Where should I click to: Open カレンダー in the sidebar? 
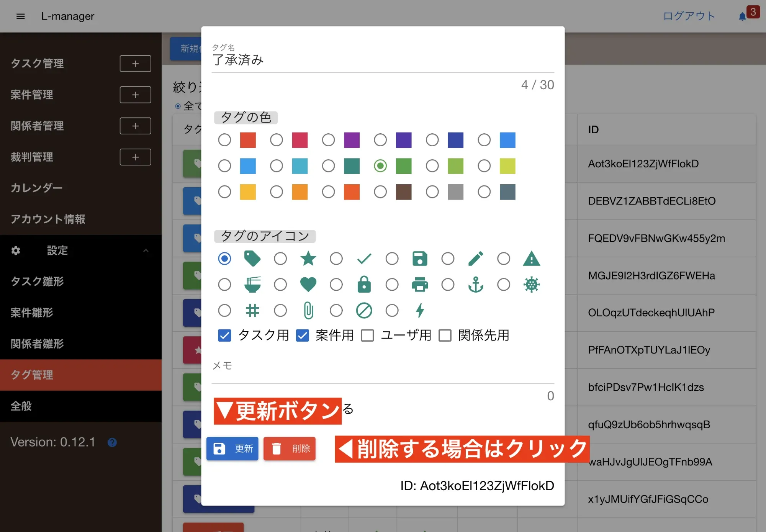(x=36, y=188)
